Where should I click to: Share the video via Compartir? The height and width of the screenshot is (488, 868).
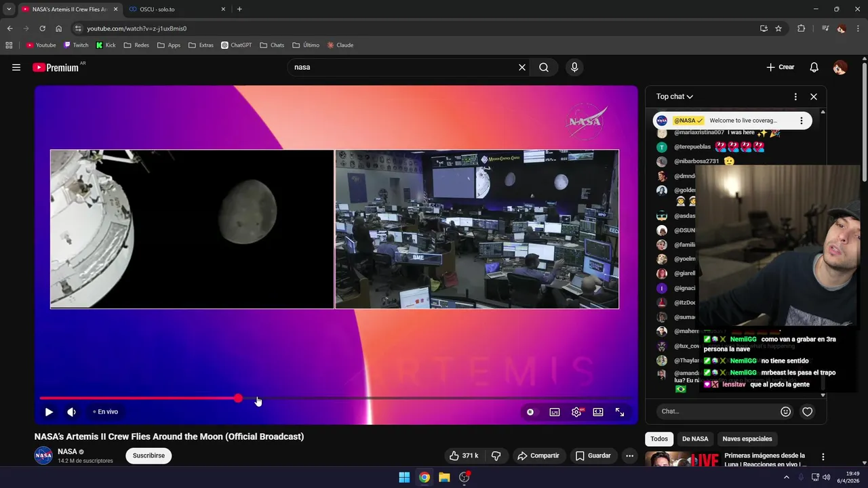click(x=538, y=455)
